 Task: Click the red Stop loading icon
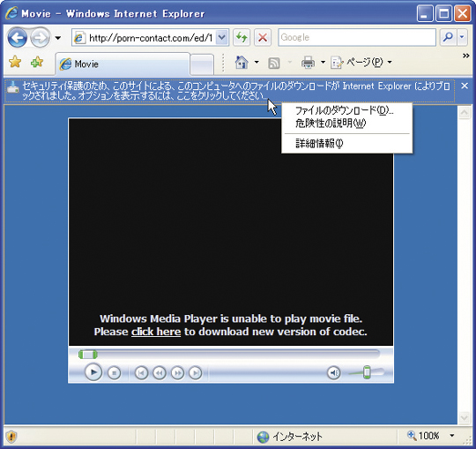pyautogui.click(x=263, y=38)
